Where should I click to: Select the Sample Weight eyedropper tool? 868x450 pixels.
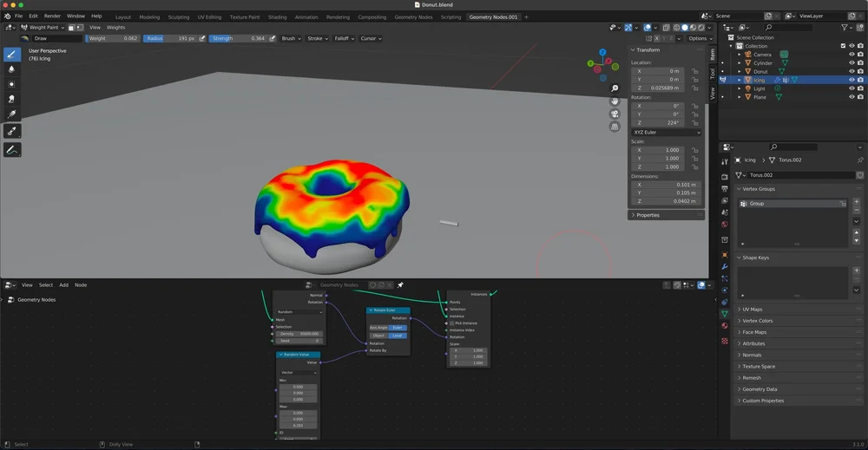11,131
